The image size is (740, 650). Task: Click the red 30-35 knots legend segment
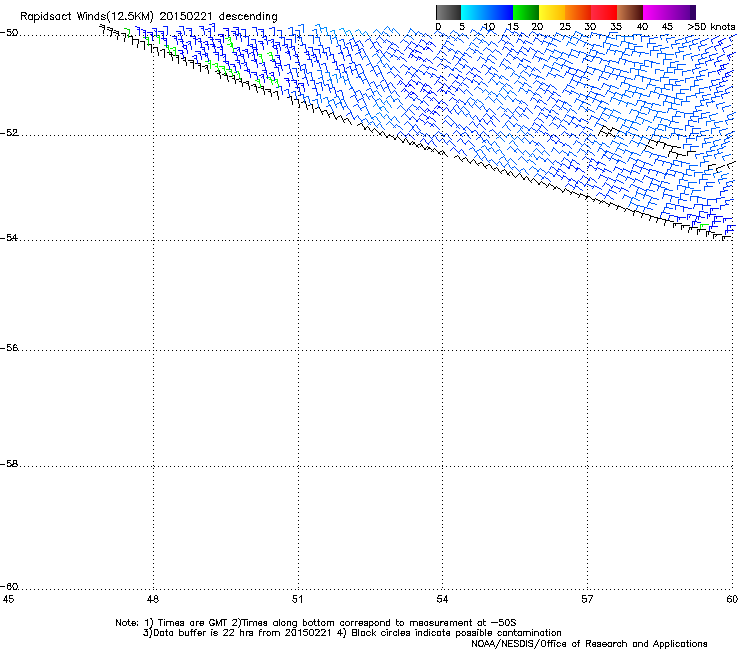[x=604, y=12]
